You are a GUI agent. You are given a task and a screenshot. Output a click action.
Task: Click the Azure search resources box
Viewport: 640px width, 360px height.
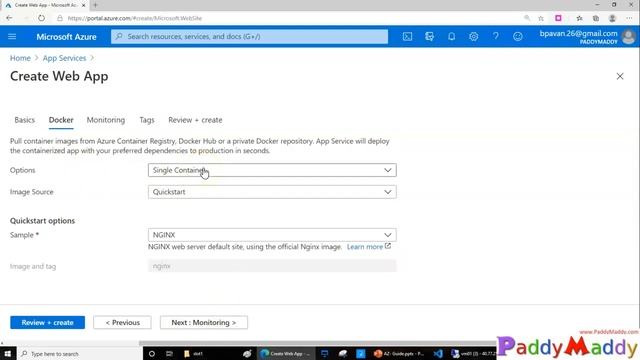[x=249, y=36]
